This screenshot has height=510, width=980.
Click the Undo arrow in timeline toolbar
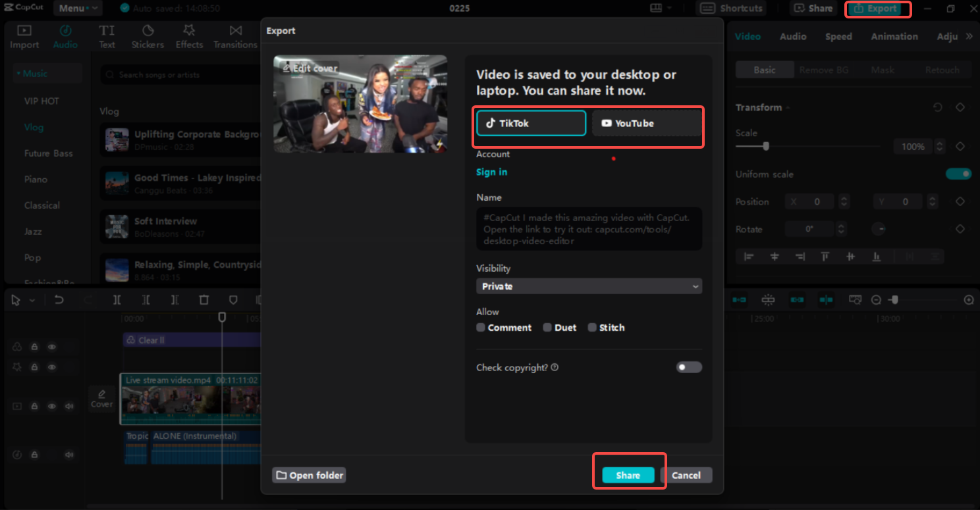click(x=59, y=300)
